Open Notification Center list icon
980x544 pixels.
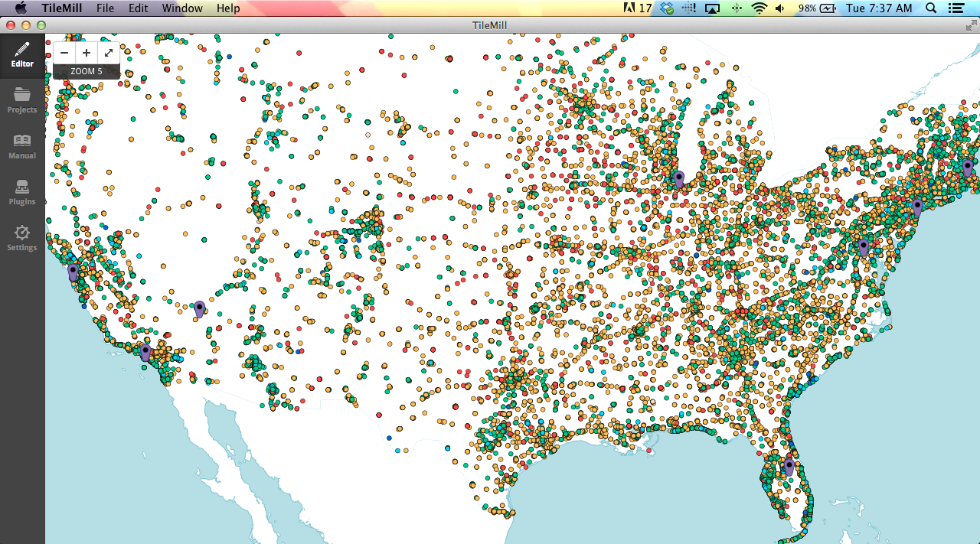click(x=956, y=8)
